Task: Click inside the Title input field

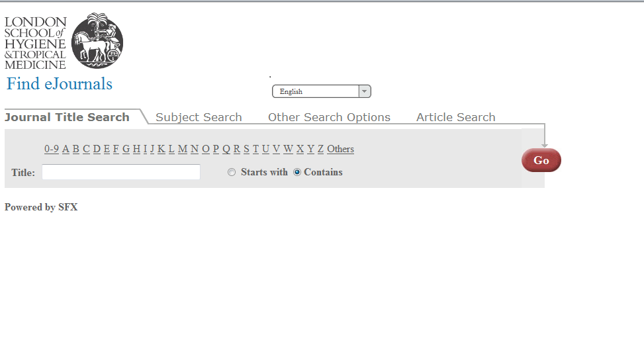Action: coord(121,172)
